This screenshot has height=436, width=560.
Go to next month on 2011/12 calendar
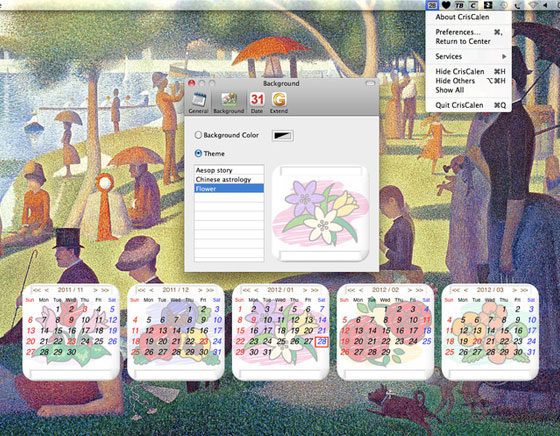(x=200, y=290)
